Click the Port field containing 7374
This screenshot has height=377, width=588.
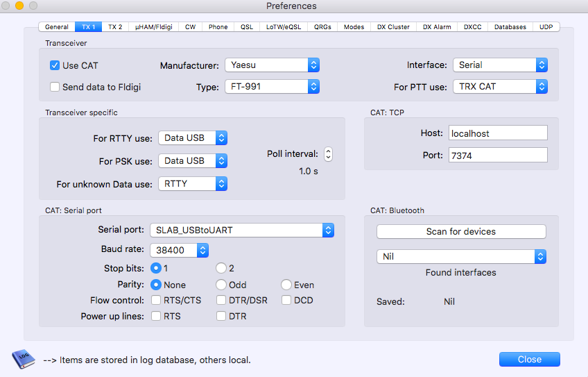coord(498,155)
